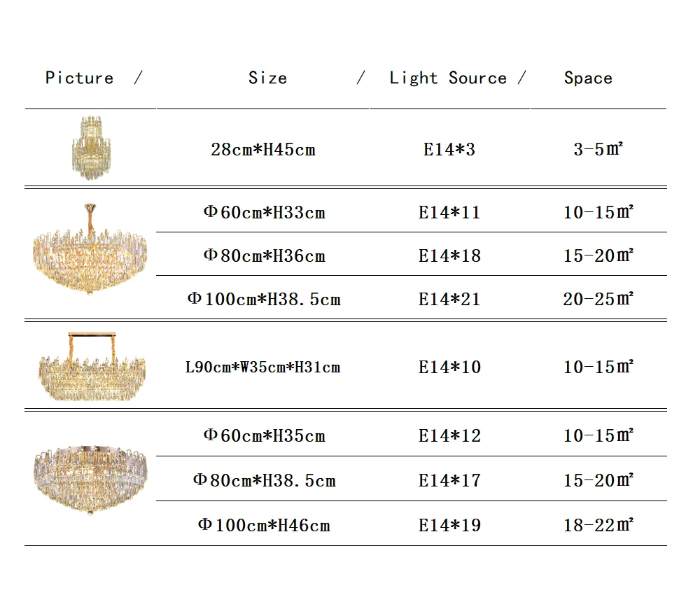Click the 28cm*H45cm size cell
The width and height of the screenshot is (700, 616).
(263, 150)
